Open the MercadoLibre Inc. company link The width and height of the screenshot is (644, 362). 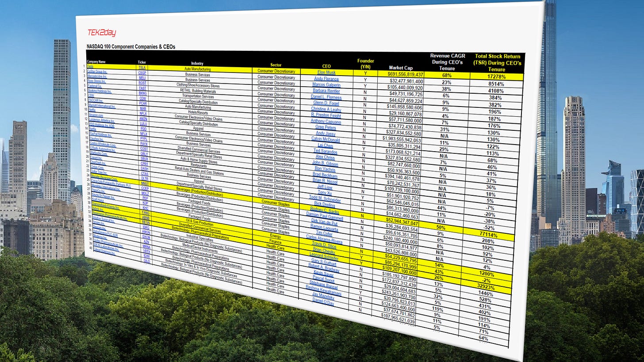pyautogui.click(x=97, y=76)
